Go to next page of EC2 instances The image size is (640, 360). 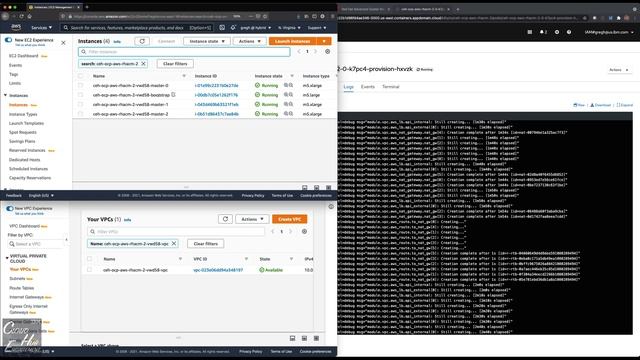tap(315, 51)
